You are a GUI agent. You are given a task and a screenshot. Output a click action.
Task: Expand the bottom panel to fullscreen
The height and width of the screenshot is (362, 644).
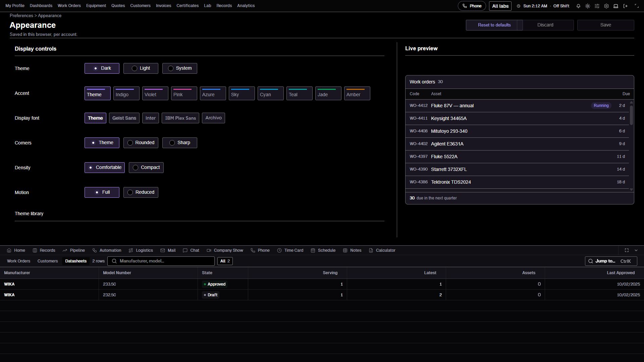click(627, 250)
